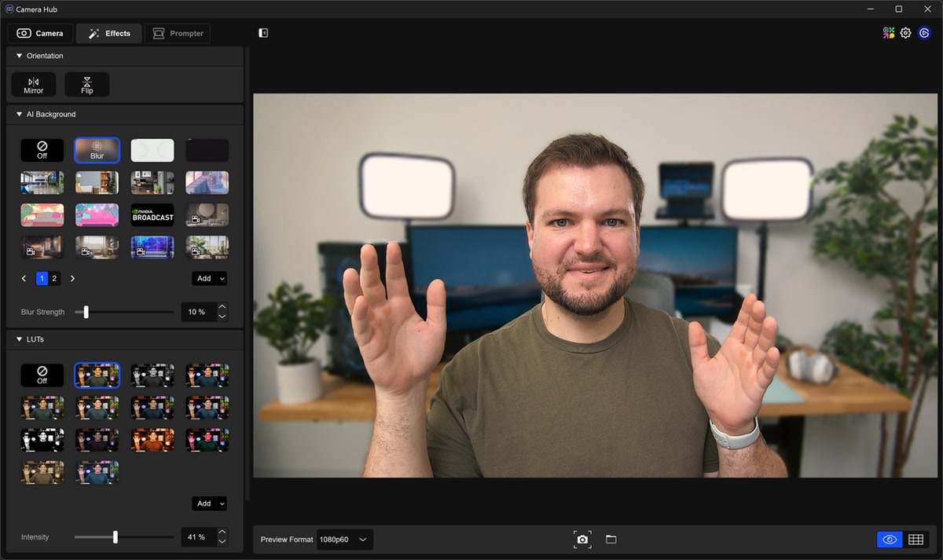Open the Preview Format 1080p60 dropdown
The height and width of the screenshot is (560, 943).
click(x=345, y=540)
